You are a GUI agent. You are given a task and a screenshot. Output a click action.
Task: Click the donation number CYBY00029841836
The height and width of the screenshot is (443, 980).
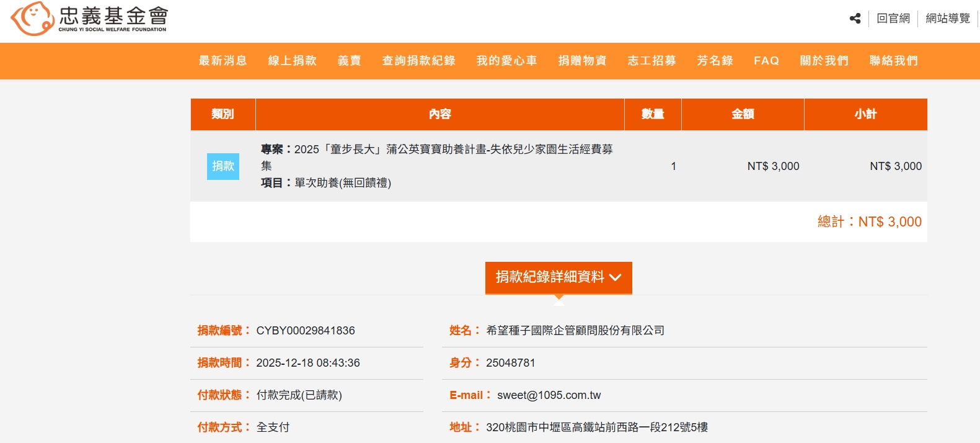pyautogui.click(x=306, y=331)
